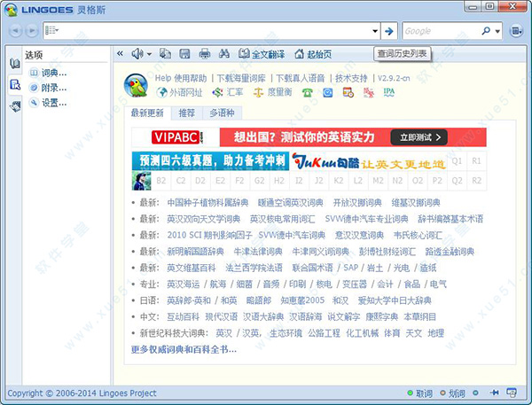532x405 pixels.
Task: Focus the Google search field
Action: coord(441,31)
